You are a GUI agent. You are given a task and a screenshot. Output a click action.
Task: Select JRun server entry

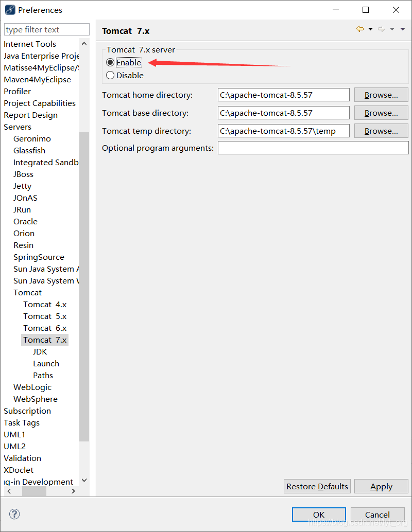(x=22, y=210)
